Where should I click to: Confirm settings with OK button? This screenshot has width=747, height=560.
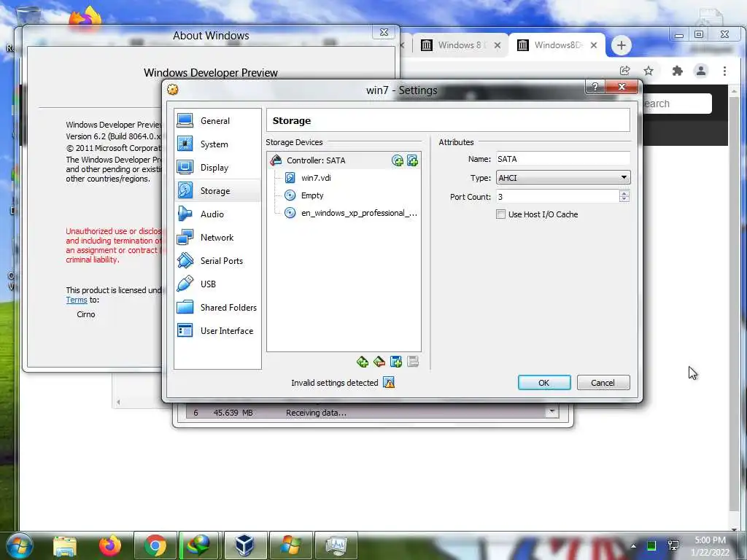[544, 382]
